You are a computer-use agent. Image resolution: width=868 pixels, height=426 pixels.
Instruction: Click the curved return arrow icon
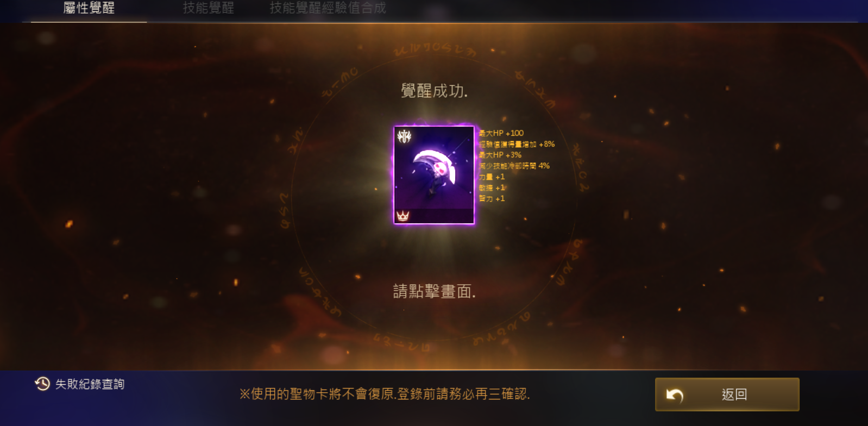pos(675,395)
